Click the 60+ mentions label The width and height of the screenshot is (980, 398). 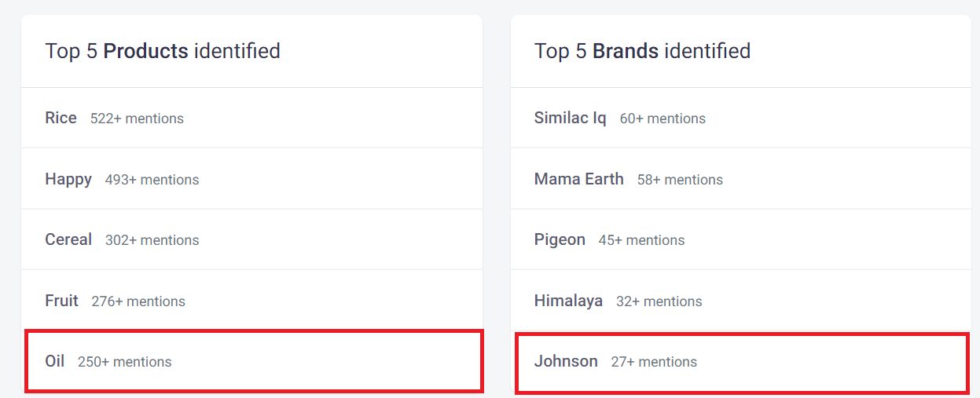click(663, 119)
